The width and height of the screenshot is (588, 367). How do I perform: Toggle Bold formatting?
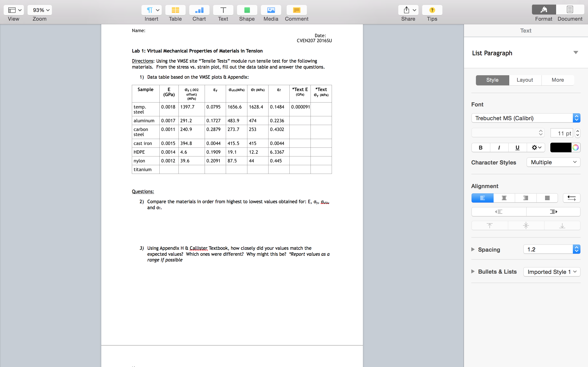coord(481,147)
